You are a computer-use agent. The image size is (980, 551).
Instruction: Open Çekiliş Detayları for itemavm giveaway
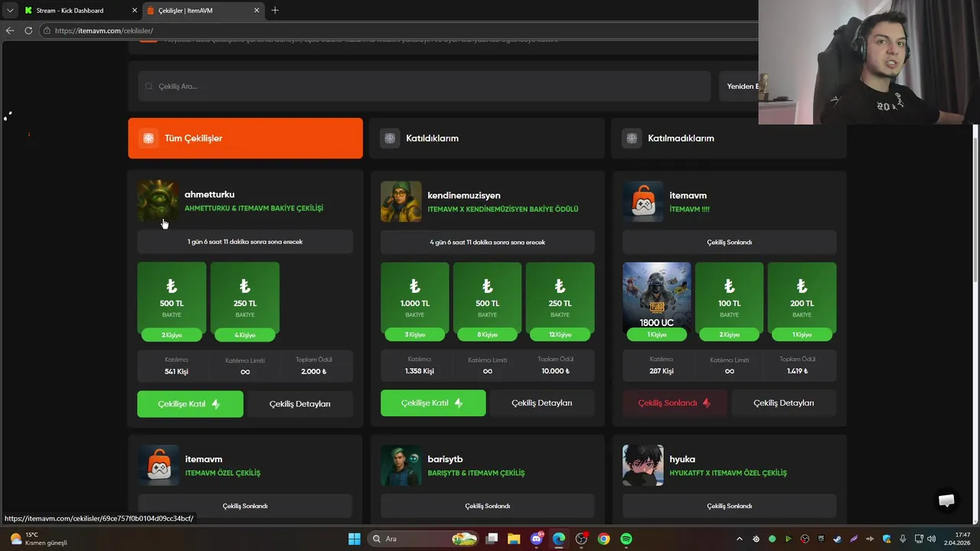click(x=784, y=403)
